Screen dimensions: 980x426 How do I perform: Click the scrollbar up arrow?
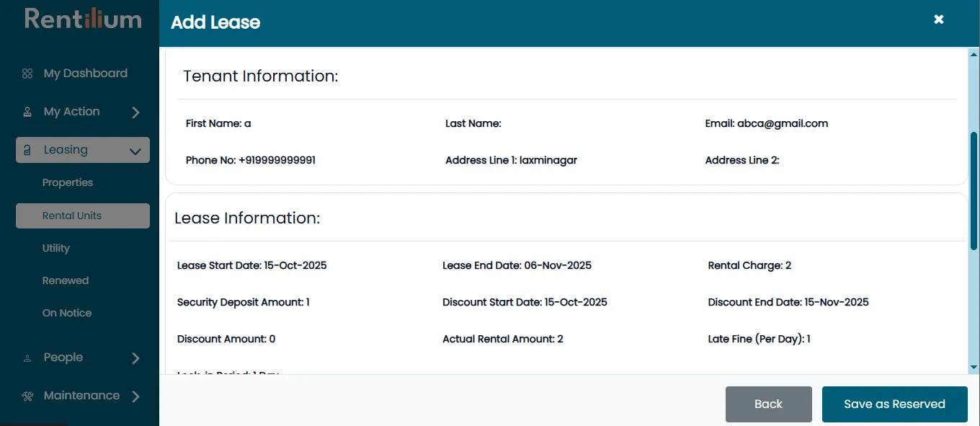(x=974, y=55)
